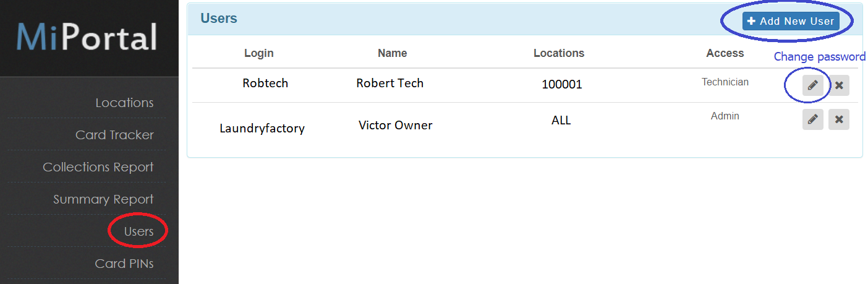Image resolution: width=868 pixels, height=284 pixels.
Task: Edit Laundryfactory user with pencil icon
Action: pyautogui.click(x=812, y=119)
